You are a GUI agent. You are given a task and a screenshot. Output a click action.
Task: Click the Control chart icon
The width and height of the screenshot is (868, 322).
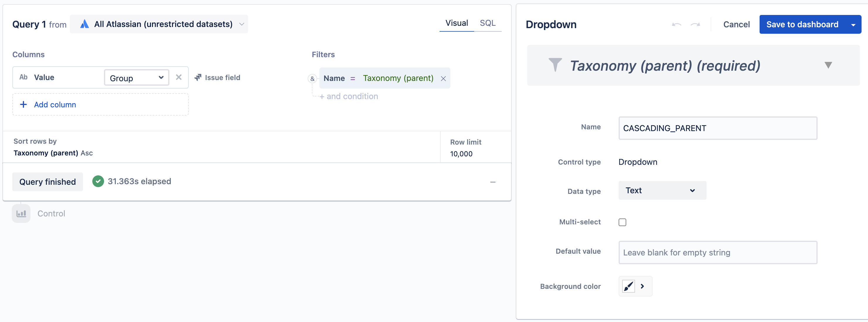coord(21,213)
